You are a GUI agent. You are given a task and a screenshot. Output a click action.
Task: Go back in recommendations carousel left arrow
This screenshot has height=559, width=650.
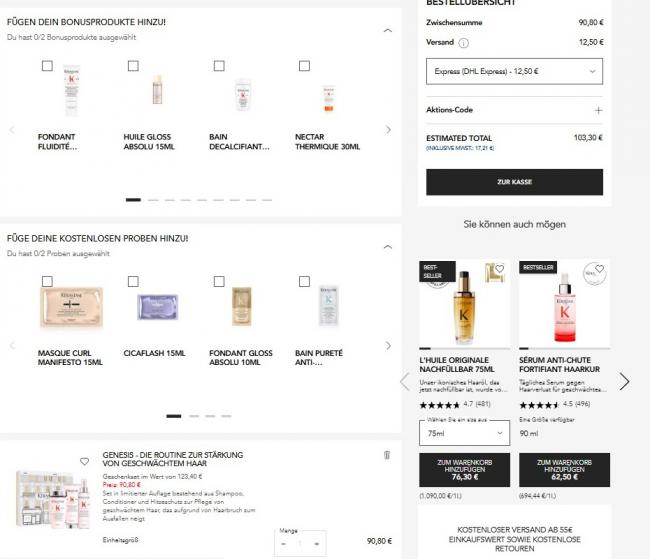click(x=405, y=381)
